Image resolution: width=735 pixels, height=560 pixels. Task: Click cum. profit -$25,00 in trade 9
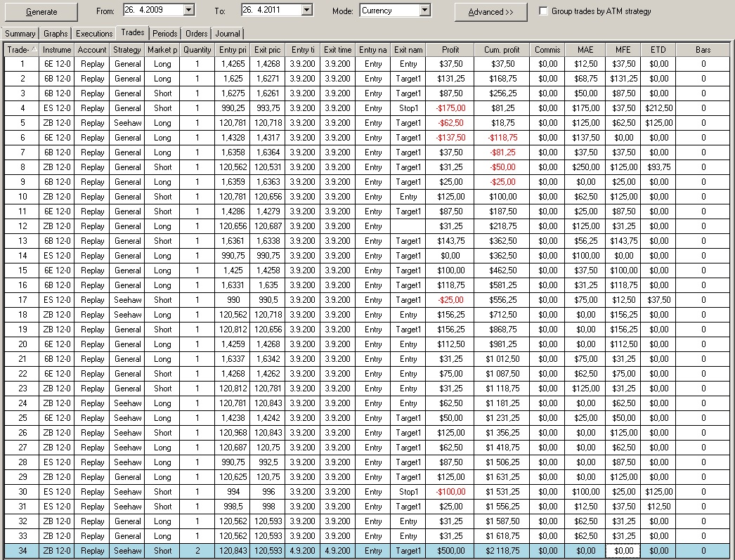click(x=502, y=182)
